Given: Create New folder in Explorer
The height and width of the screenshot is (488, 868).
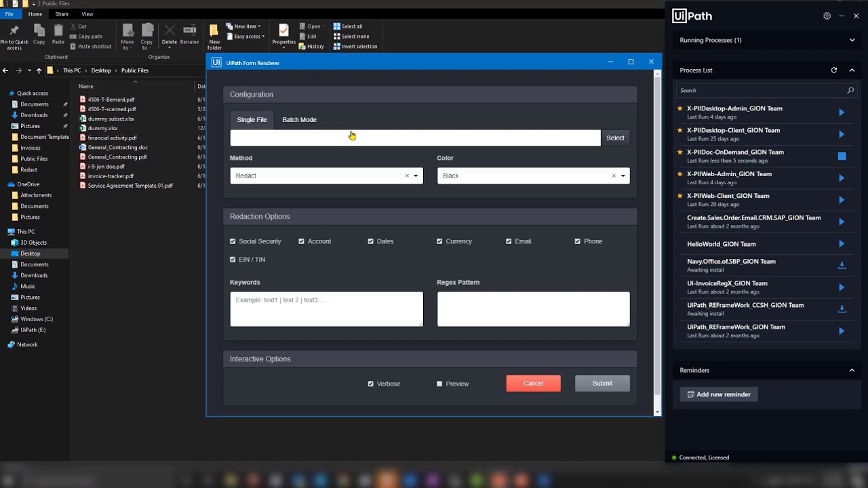Looking at the screenshot, I should coord(214,37).
